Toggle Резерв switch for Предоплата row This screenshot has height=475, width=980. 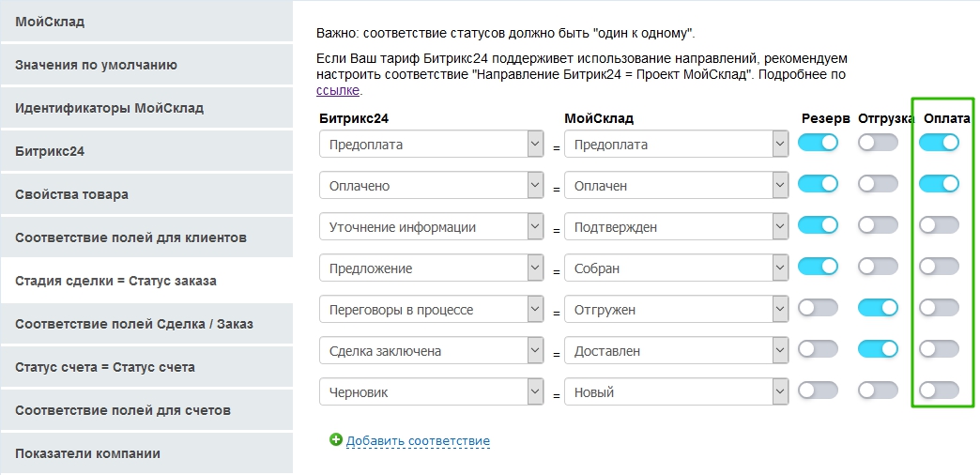(x=817, y=143)
